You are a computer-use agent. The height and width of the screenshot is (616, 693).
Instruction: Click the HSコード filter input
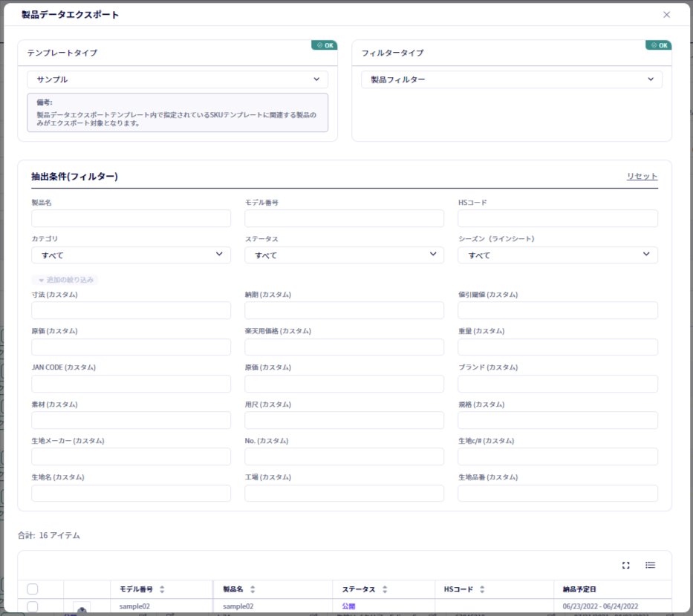point(558,219)
